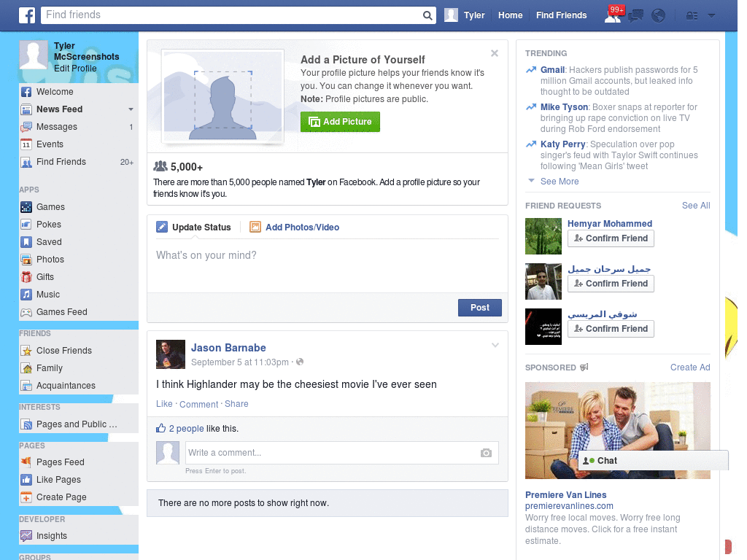Expand trending See More arrow
Image resolution: width=747 pixels, height=560 pixels.
[531, 181]
